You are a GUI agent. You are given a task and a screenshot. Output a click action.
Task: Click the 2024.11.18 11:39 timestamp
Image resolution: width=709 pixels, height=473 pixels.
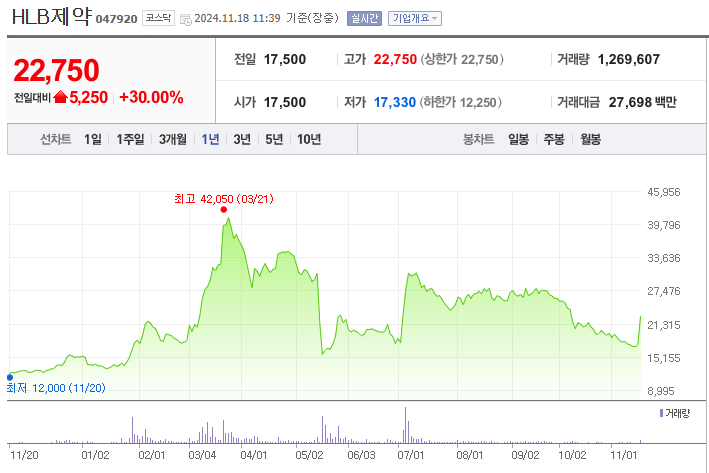pyautogui.click(x=237, y=18)
